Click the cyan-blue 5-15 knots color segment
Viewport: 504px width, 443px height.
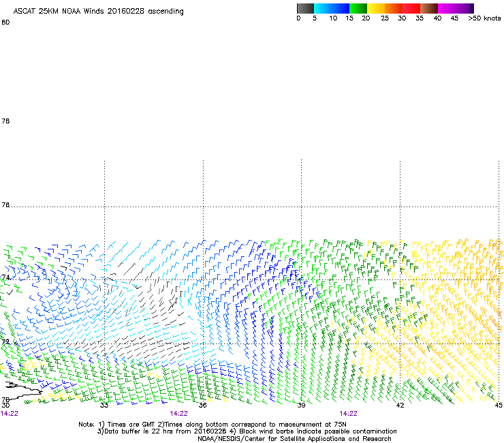[x=332, y=8]
